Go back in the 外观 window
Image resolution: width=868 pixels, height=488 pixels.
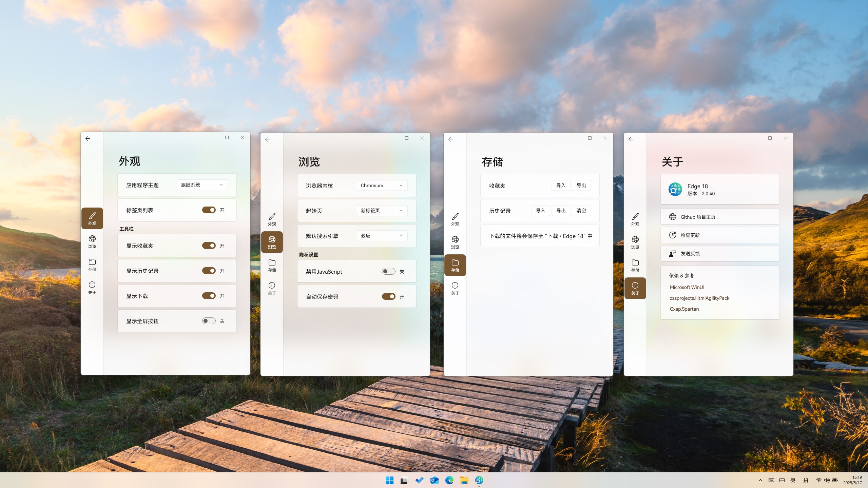click(x=88, y=138)
